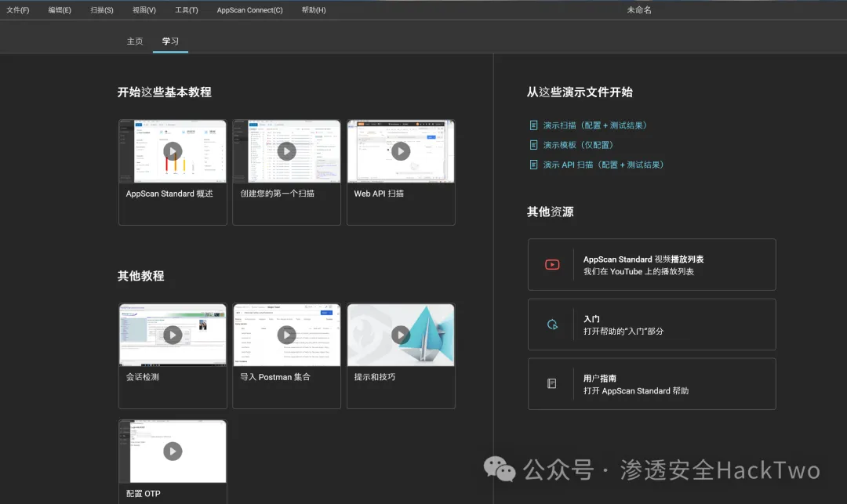Click the book icon in 用户指南 card

tap(551, 383)
